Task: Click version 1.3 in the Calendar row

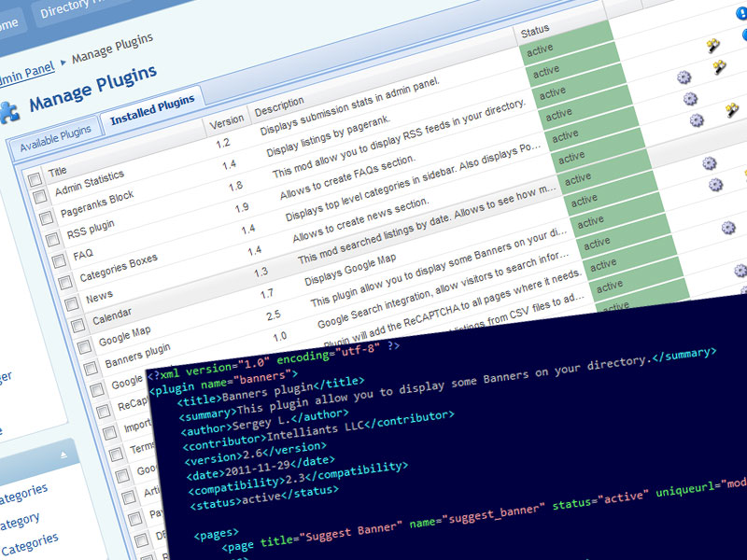Action: (x=261, y=273)
